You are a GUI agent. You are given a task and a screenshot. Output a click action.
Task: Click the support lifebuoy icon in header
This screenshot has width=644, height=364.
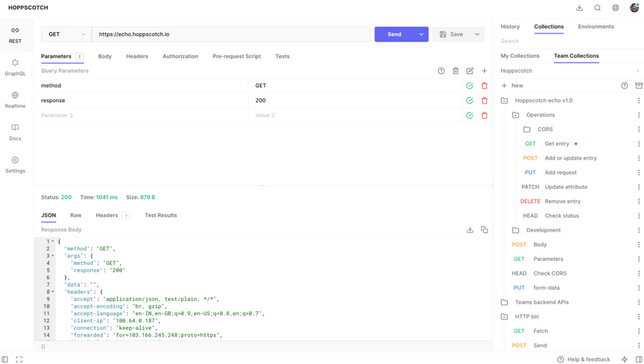(x=615, y=8)
